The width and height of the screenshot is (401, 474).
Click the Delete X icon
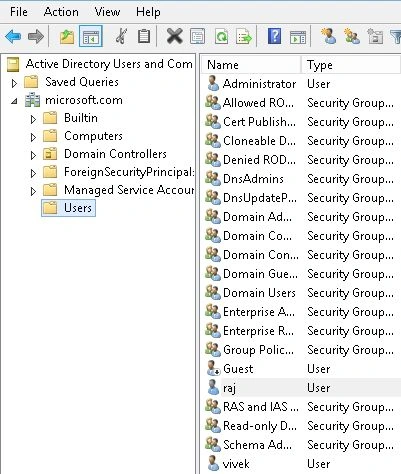click(x=175, y=36)
